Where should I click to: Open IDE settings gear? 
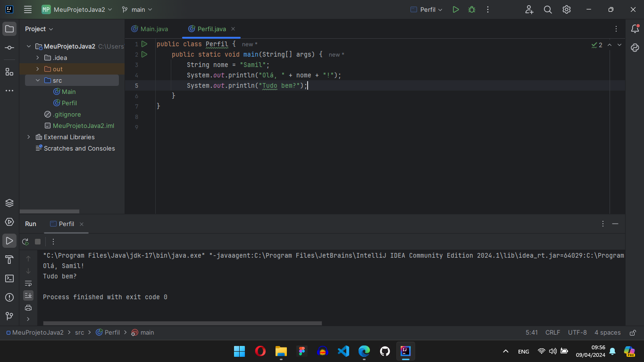pyautogui.click(x=567, y=9)
